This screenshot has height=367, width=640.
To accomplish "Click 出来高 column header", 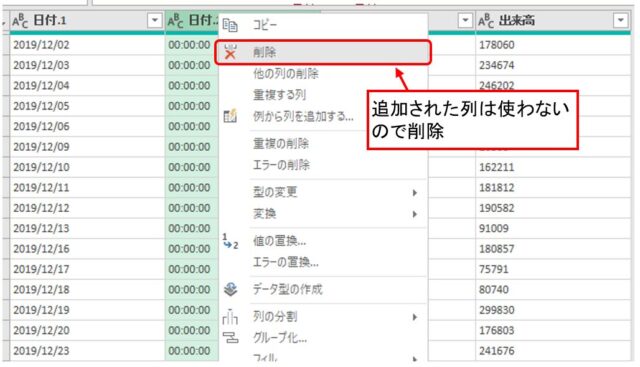I will click(x=553, y=20).
